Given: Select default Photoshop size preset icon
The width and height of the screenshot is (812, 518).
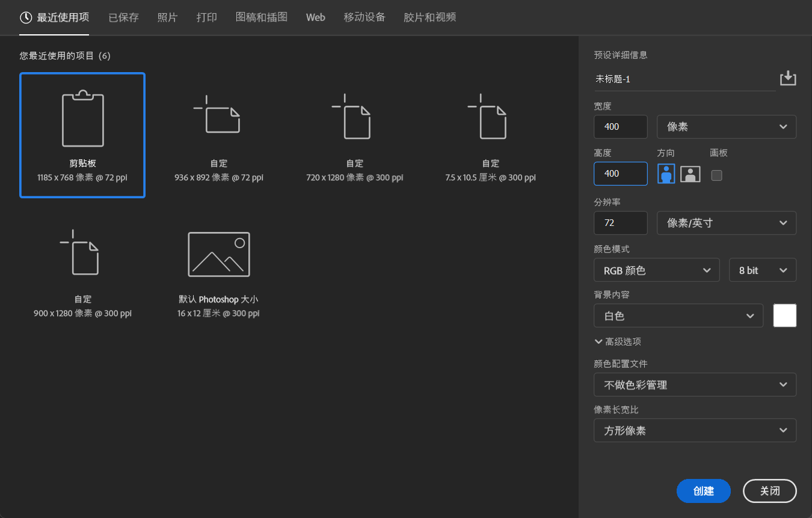Looking at the screenshot, I should tap(218, 254).
